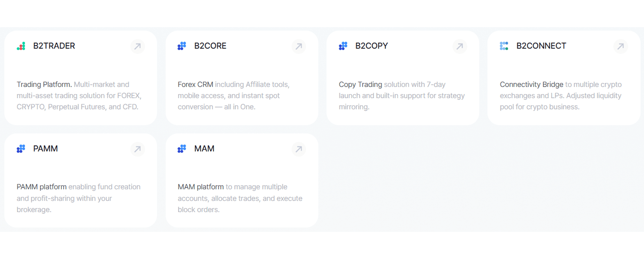Click the B2CONNECT title text
The height and width of the screenshot is (259, 644).
pos(541,46)
